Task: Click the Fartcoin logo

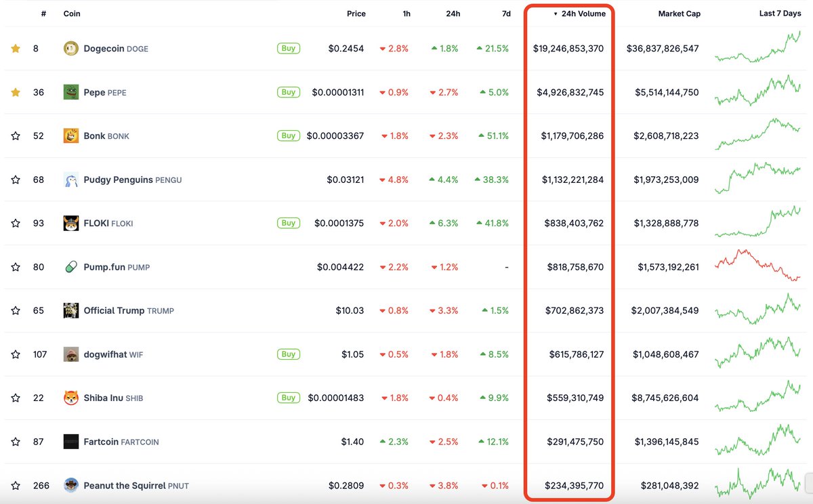Action: tap(71, 442)
